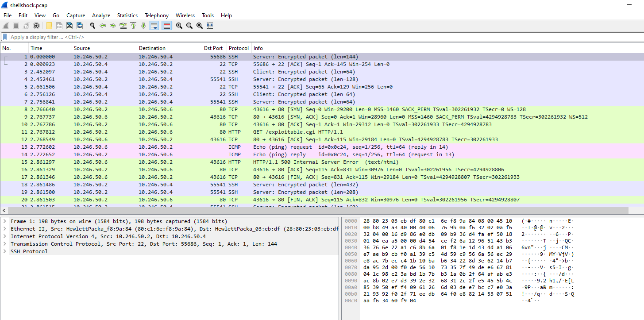The width and height of the screenshot is (644, 320).
Task: Select packet 14 ICMP Echo reply
Action: 322,154
